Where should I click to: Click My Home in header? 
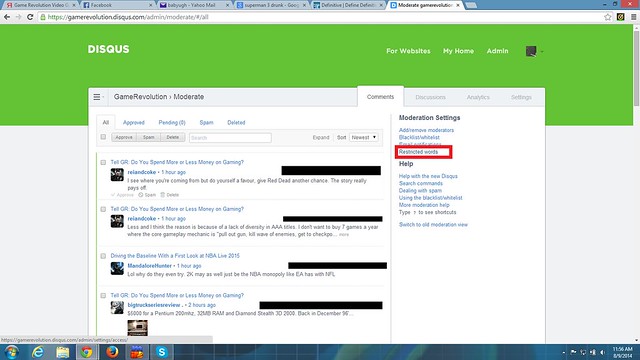coord(458,51)
